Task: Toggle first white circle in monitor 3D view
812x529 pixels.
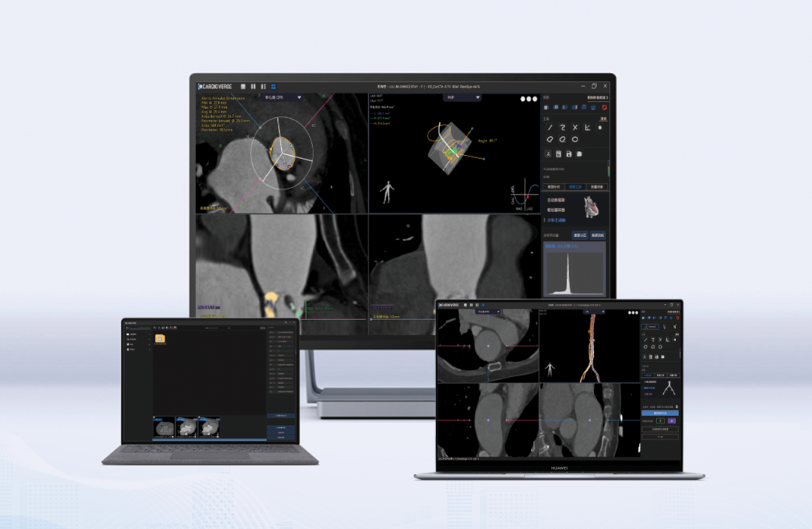Action: (x=523, y=99)
